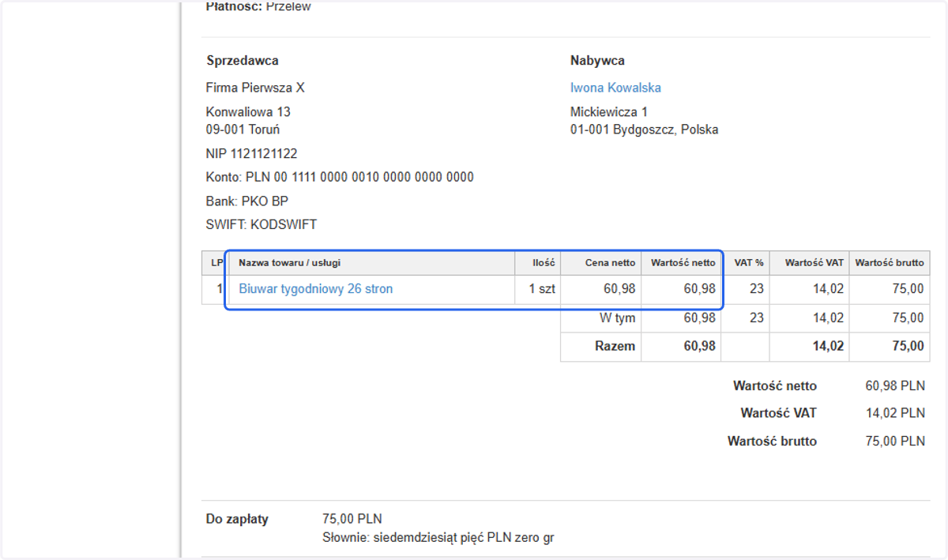Click the Razem total row label
This screenshot has width=948, height=560.
tap(615, 346)
